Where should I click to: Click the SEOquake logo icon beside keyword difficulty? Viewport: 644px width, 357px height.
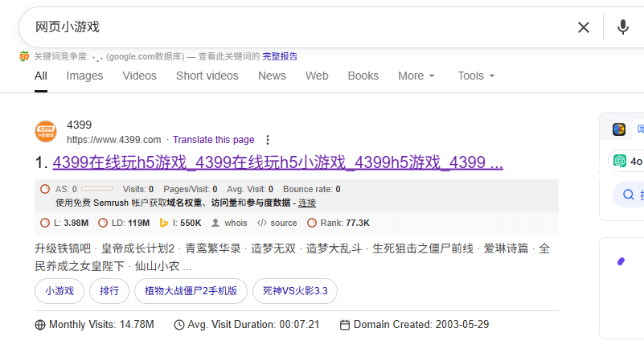click(x=24, y=56)
